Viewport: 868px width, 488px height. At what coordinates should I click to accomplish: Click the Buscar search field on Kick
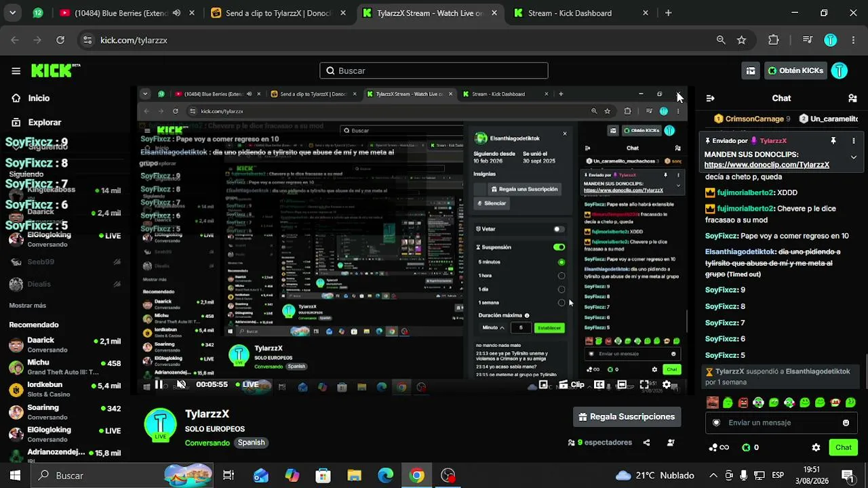point(434,70)
